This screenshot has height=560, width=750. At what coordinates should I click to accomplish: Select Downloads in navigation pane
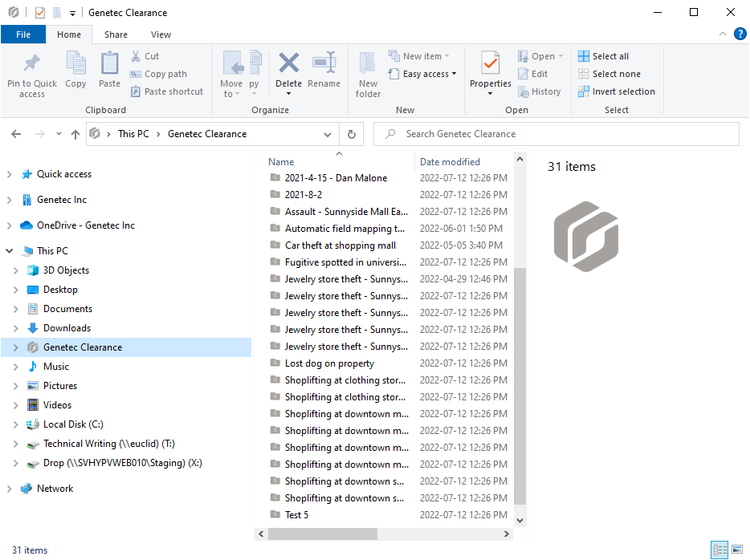67,328
